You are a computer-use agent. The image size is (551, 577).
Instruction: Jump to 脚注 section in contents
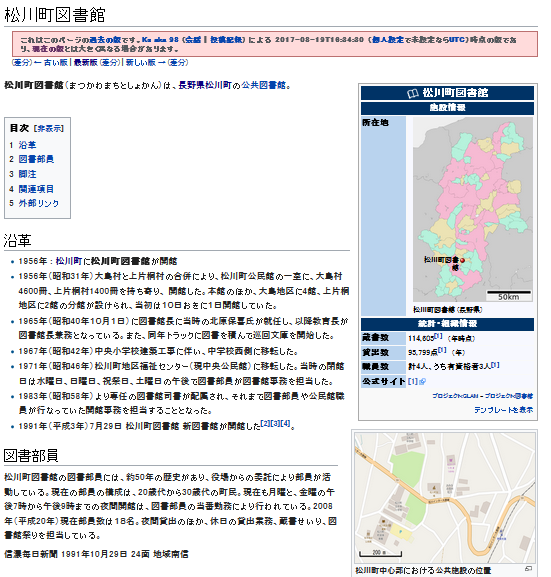(x=27, y=174)
